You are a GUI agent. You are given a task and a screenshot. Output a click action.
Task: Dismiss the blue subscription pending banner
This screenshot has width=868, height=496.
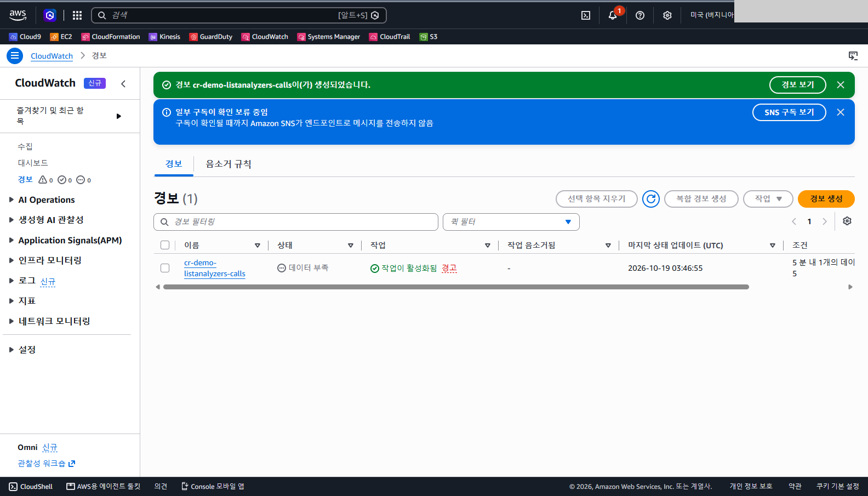coord(841,112)
